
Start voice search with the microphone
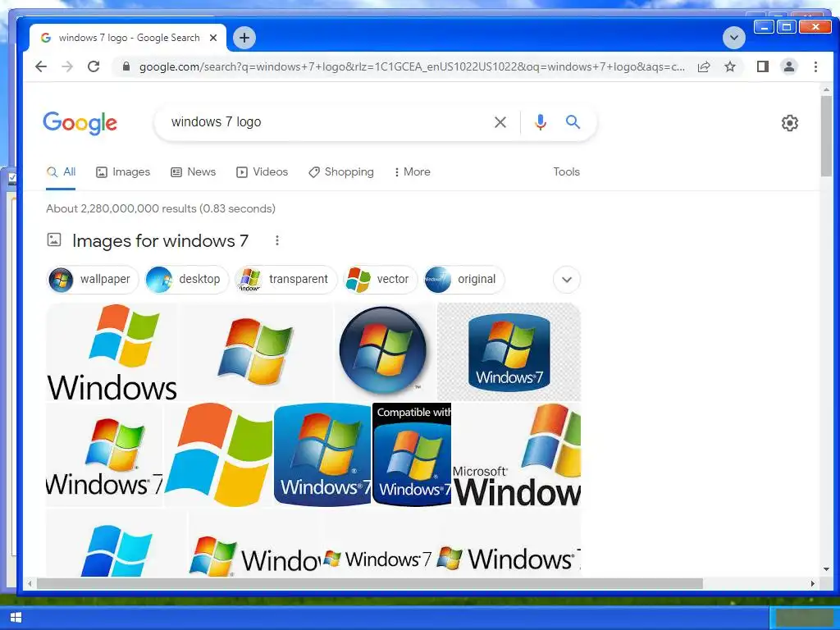coord(541,122)
